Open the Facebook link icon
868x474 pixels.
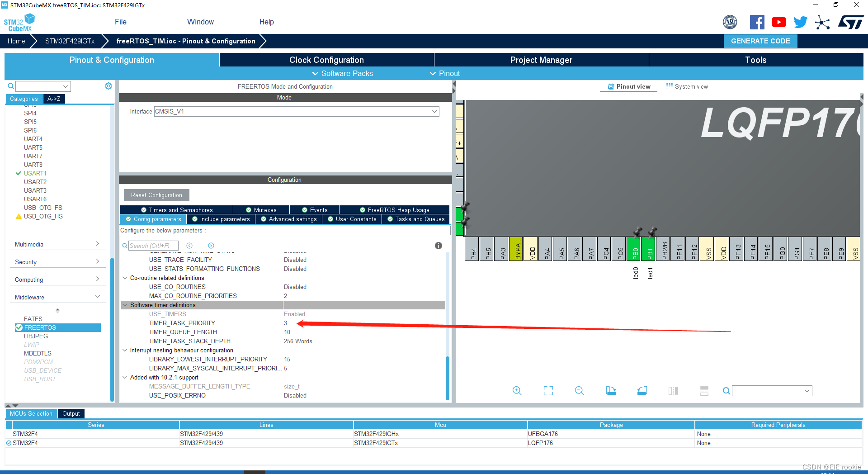tap(757, 22)
